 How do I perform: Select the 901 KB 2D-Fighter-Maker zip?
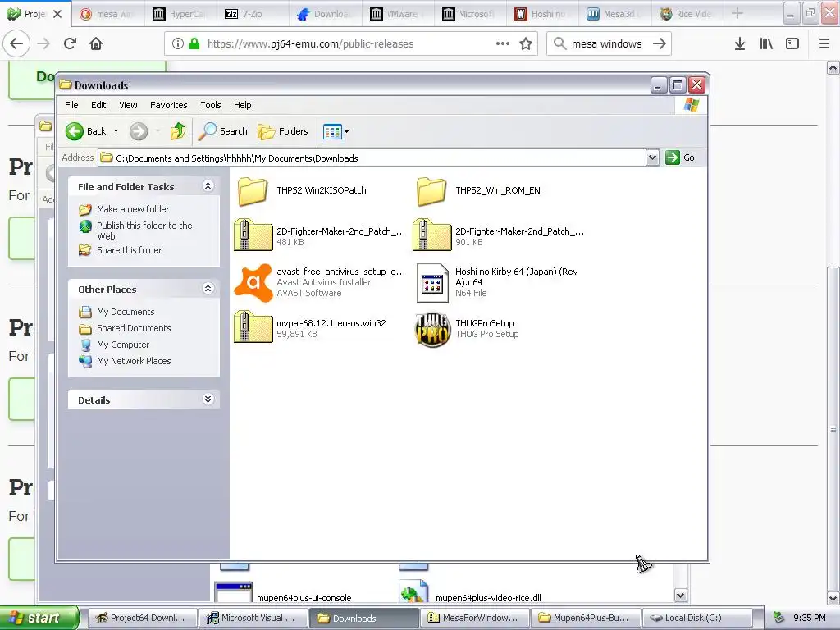click(x=499, y=236)
